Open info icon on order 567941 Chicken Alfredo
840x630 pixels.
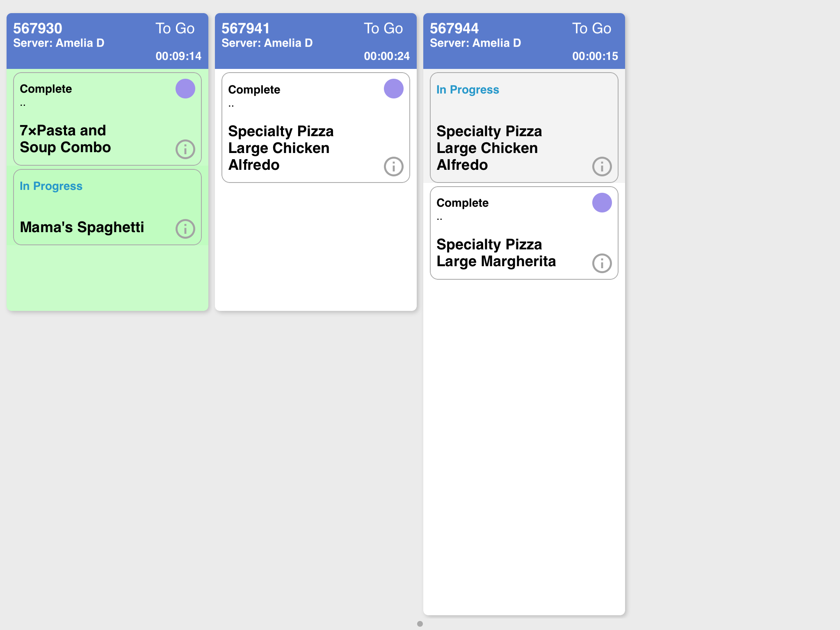393,167
